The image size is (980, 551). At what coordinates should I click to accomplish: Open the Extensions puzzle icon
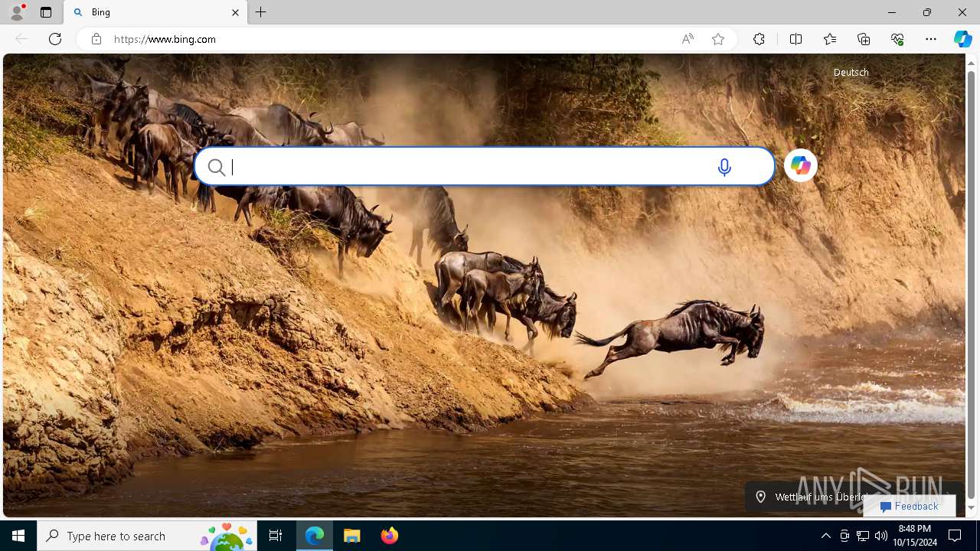coord(759,39)
